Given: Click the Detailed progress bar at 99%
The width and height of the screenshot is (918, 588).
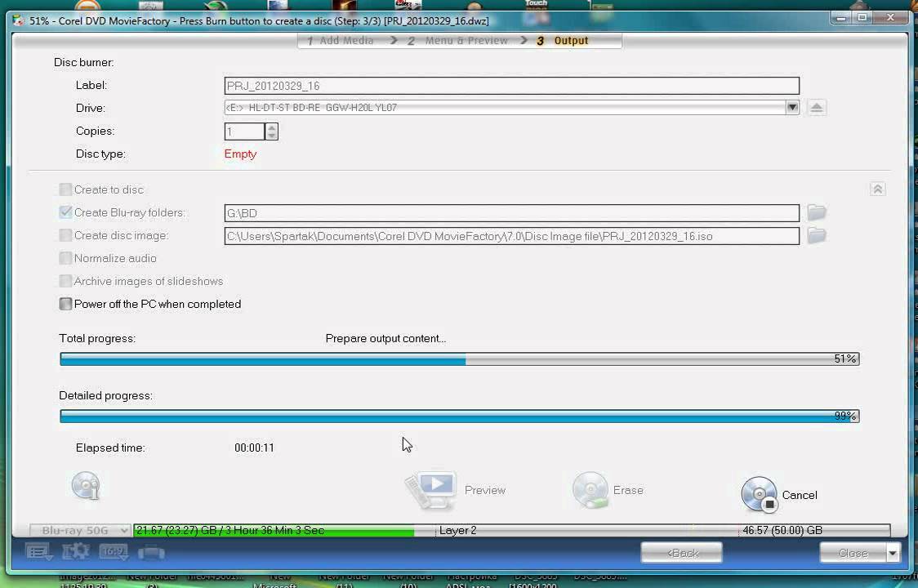Looking at the screenshot, I should (x=459, y=416).
